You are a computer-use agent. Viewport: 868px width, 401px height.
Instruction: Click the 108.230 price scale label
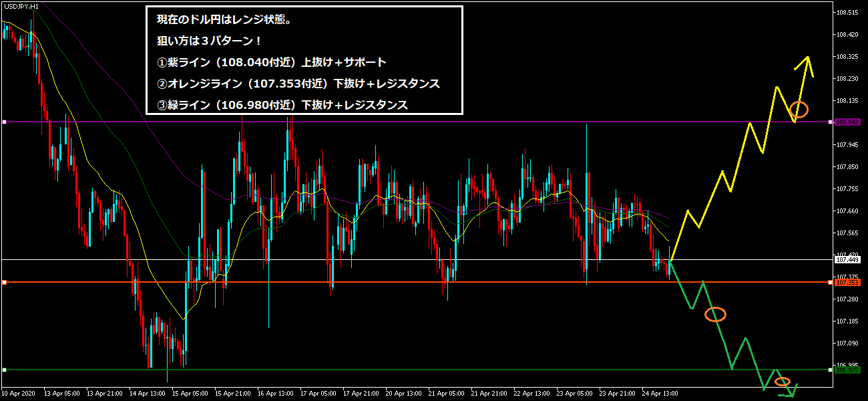pyautogui.click(x=849, y=78)
